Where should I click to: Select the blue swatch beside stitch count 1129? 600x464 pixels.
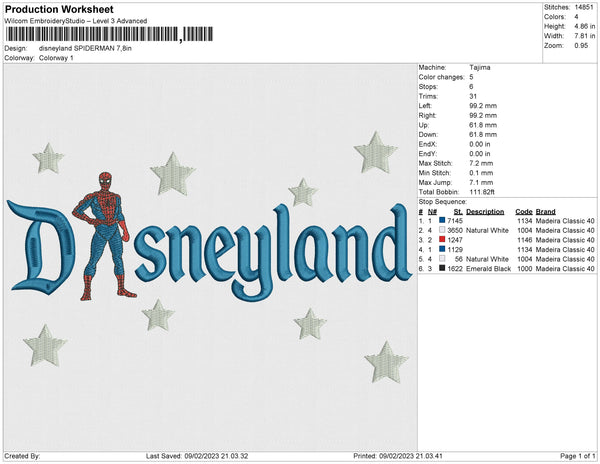442,249
